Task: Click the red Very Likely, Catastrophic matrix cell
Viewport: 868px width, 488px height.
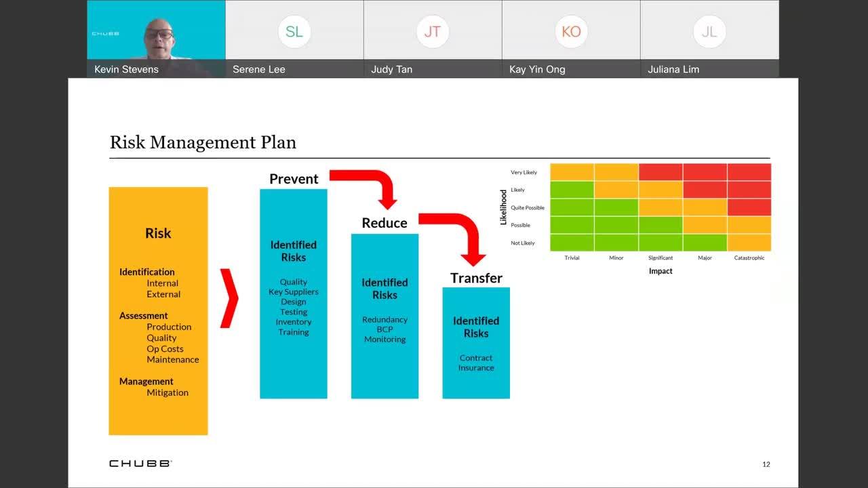Action: tap(749, 172)
